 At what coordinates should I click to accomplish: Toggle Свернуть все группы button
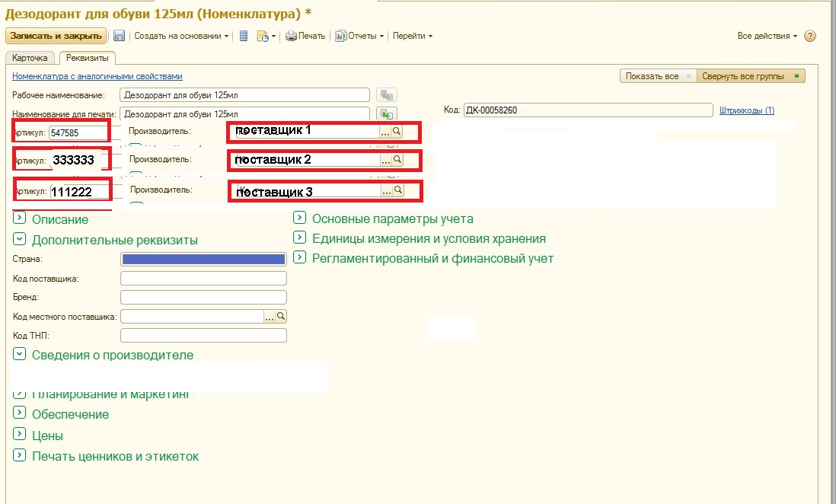[750, 76]
